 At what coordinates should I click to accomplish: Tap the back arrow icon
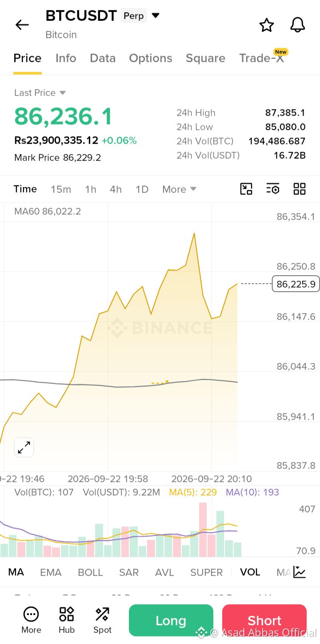(x=22, y=25)
